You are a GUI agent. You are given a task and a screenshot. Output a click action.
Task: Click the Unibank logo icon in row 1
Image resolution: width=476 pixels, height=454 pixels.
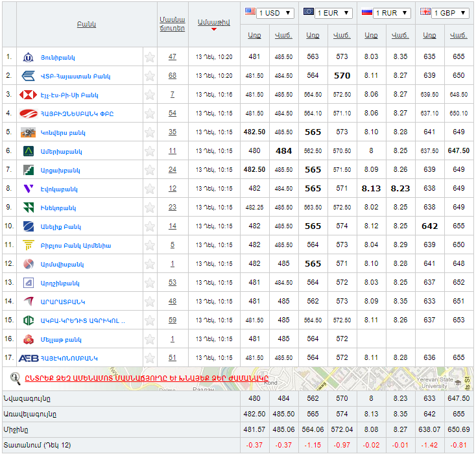(x=29, y=57)
